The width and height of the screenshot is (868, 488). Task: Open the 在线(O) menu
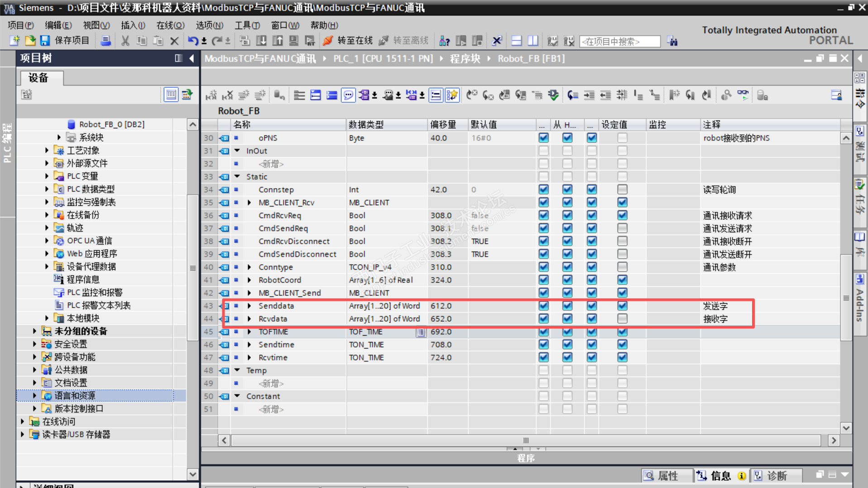pyautogui.click(x=170, y=25)
